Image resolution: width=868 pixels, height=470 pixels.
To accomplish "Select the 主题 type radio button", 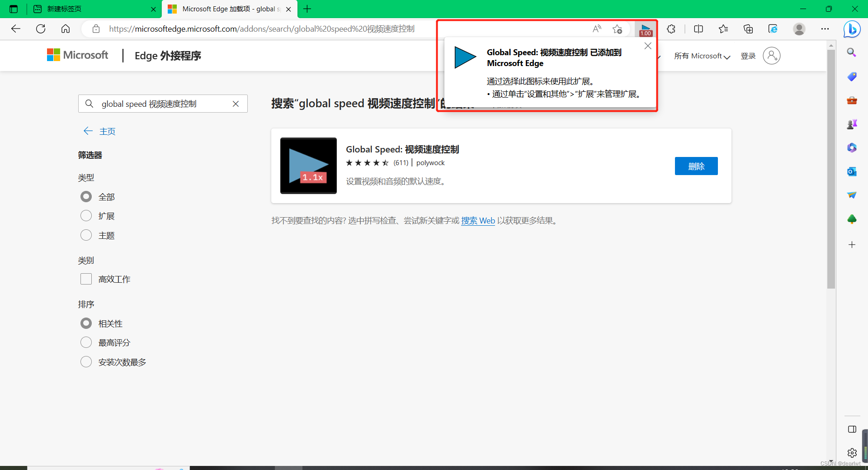I will pyautogui.click(x=86, y=235).
